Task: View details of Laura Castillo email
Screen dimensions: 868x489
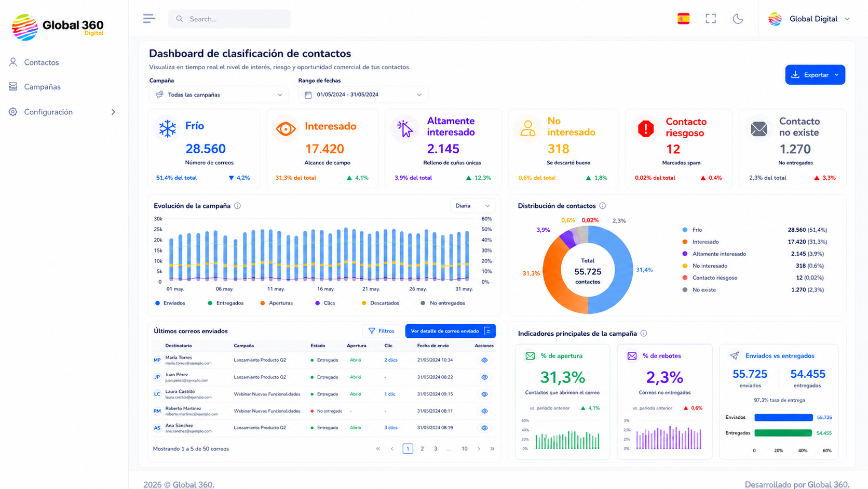Action: coord(484,394)
